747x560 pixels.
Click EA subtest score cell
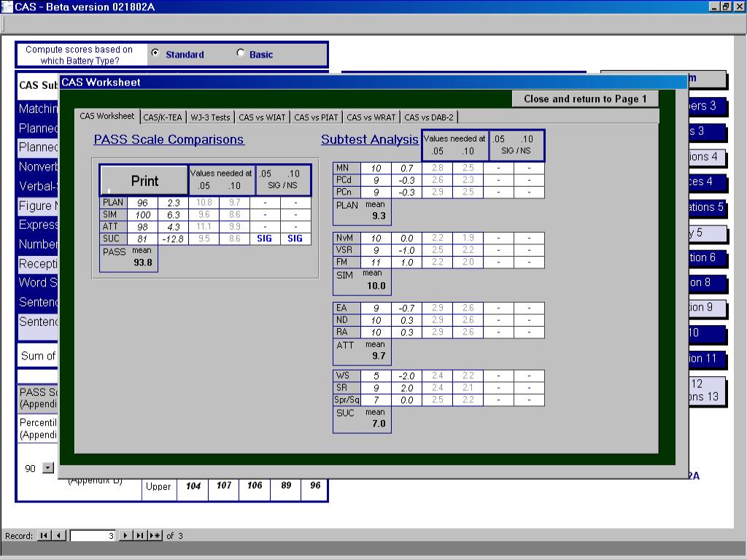[x=376, y=308]
